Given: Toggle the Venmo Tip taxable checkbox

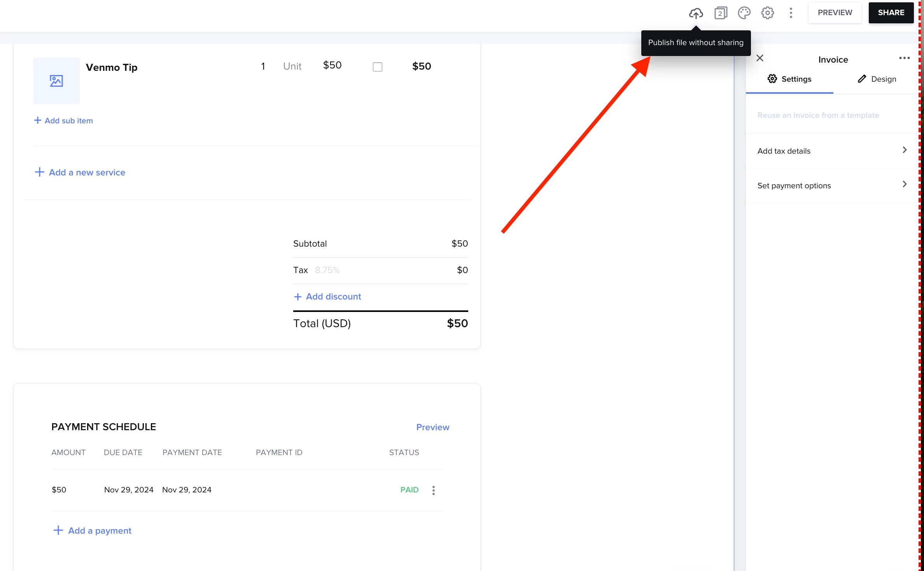Looking at the screenshot, I should tap(377, 67).
